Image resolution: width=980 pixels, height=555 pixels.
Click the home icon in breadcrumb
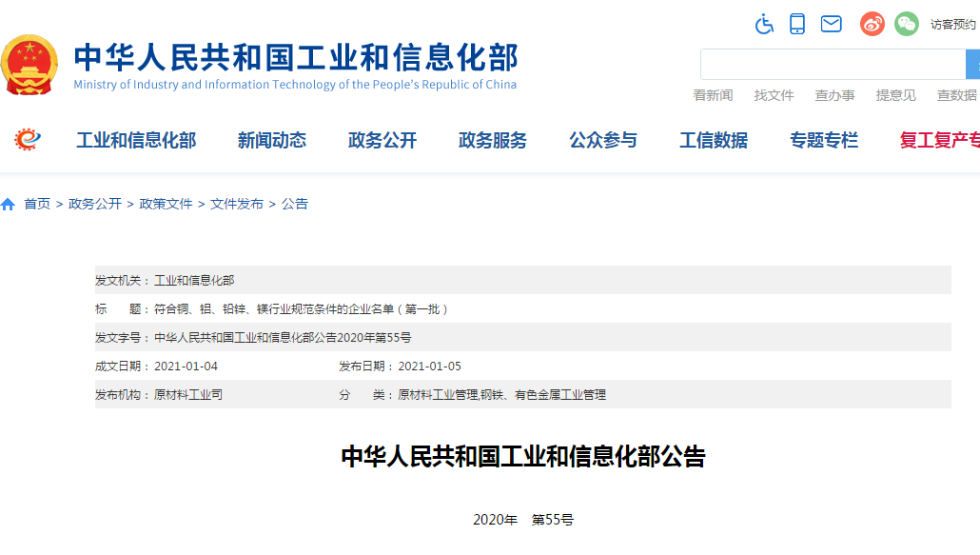(9, 205)
